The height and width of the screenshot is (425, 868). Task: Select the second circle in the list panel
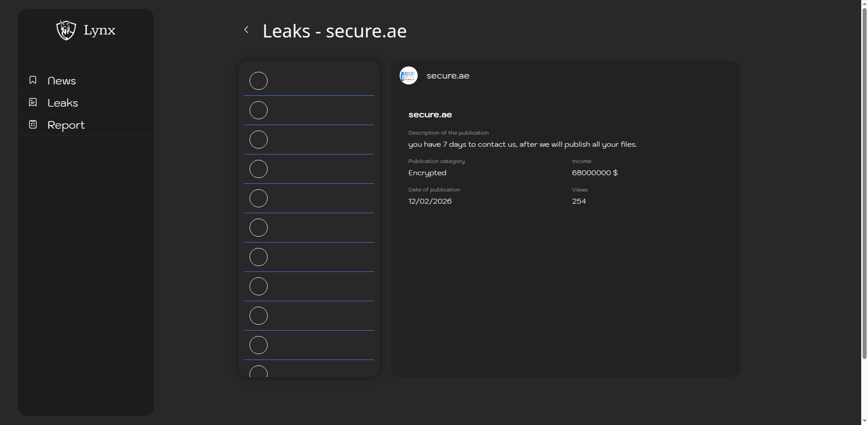point(259,110)
